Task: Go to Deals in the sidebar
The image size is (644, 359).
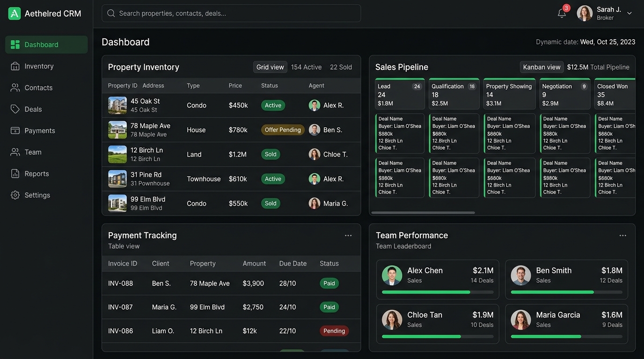Action: click(x=46, y=109)
